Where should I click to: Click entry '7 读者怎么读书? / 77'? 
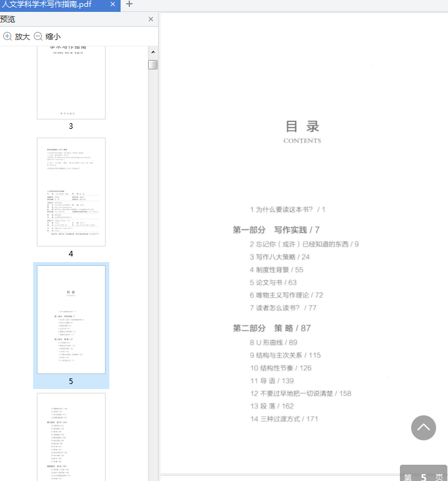(283, 308)
